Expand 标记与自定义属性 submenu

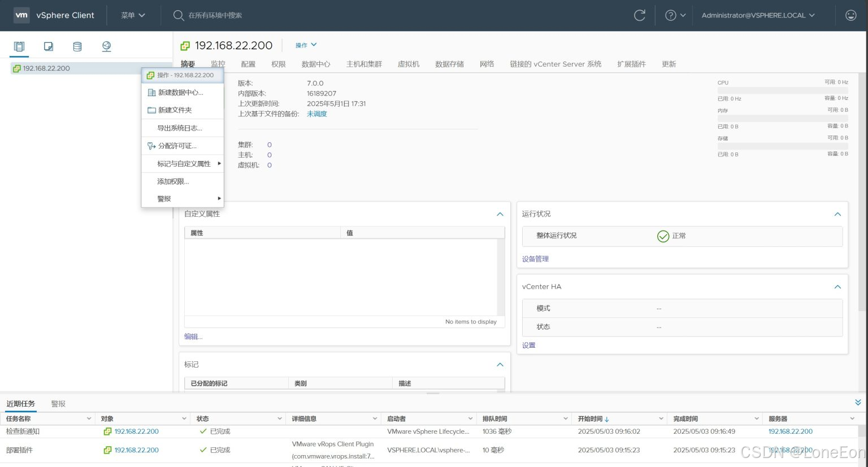pyautogui.click(x=183, y=164)
